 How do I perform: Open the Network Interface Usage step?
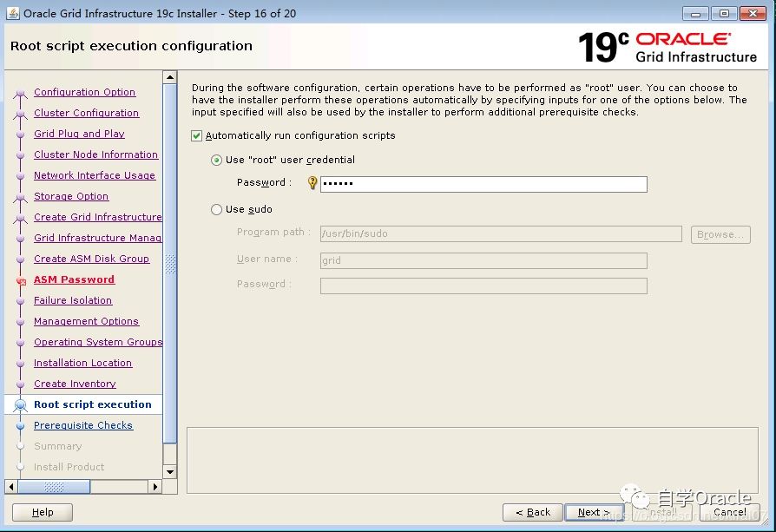(94, 175)
